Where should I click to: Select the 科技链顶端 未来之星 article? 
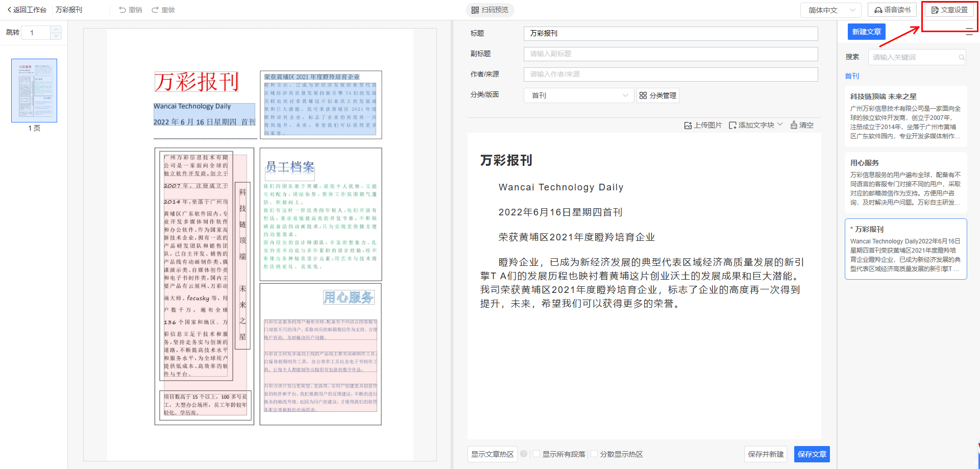905,116
